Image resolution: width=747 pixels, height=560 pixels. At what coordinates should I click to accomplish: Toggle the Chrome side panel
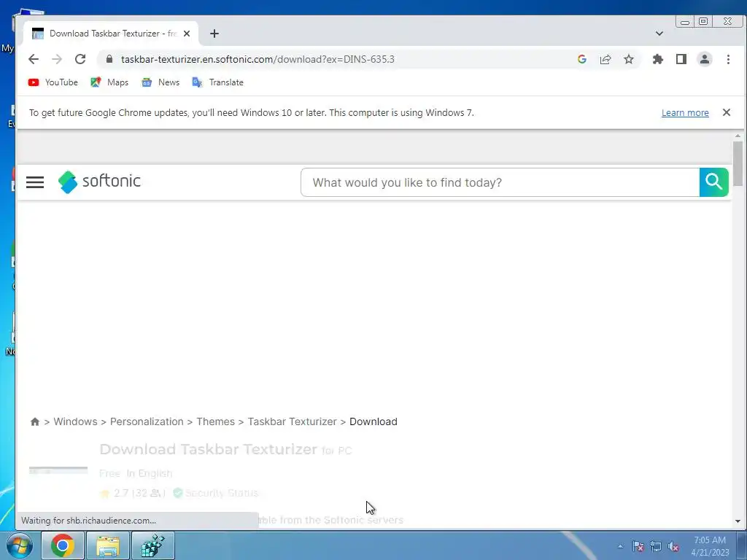coord(681,59)
